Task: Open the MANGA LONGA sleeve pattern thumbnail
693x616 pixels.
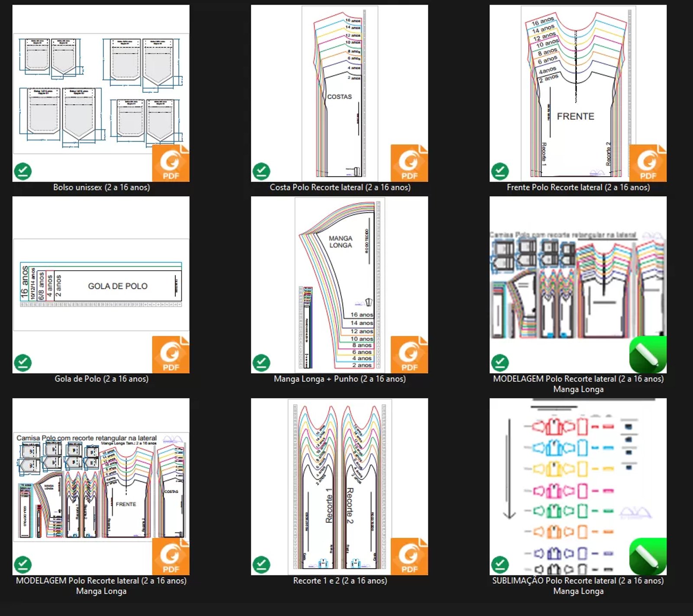Action: coord(339,285)
